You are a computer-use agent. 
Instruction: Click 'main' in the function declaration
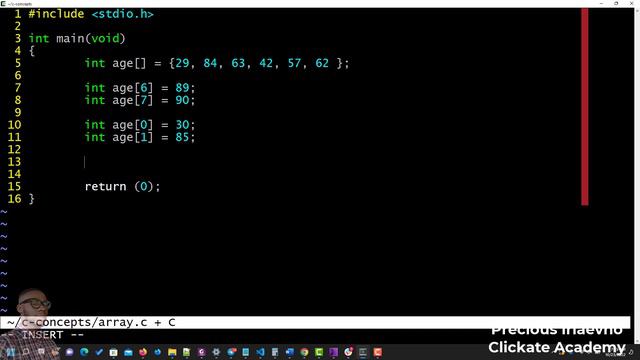point(70,39)
